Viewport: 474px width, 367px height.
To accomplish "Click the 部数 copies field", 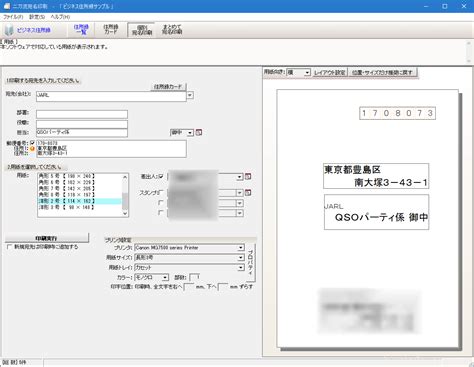I will point(195,277).
